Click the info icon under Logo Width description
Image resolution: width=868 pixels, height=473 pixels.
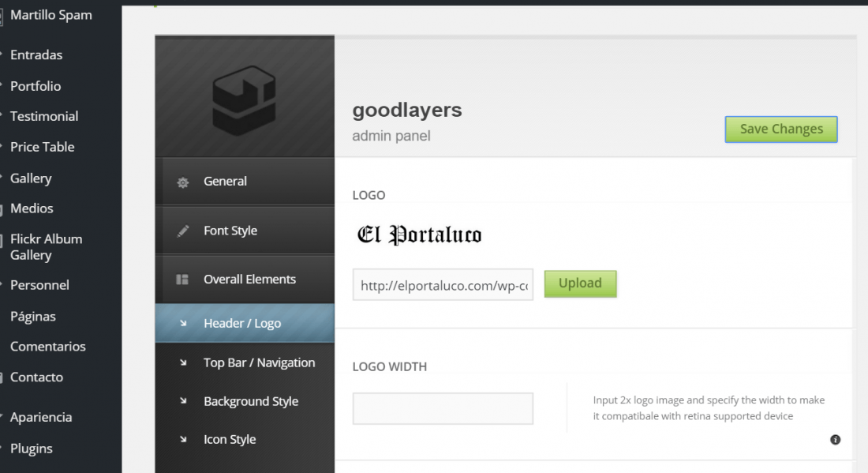pyautogui.click(x=836, y=440)
